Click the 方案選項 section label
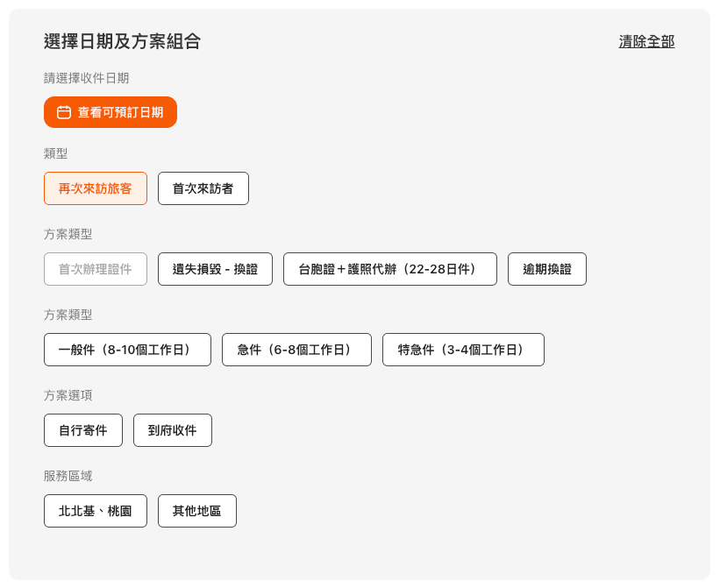 tap(68, 395)
